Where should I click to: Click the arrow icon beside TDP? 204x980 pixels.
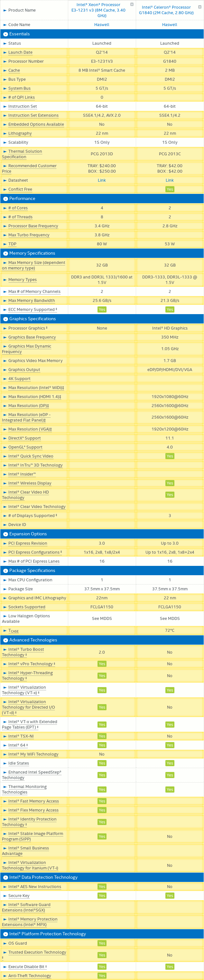click(x=5, y=244)
